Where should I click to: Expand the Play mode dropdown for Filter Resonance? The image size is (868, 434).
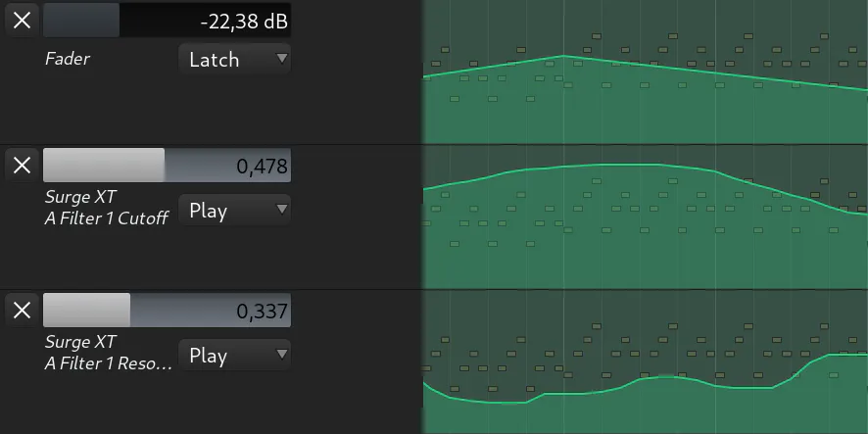[x=234, y=356]
